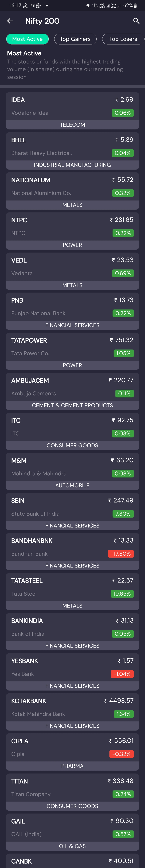Tap the CEMENT & CEMENT PRODUCTS sector label

[72, 405]
